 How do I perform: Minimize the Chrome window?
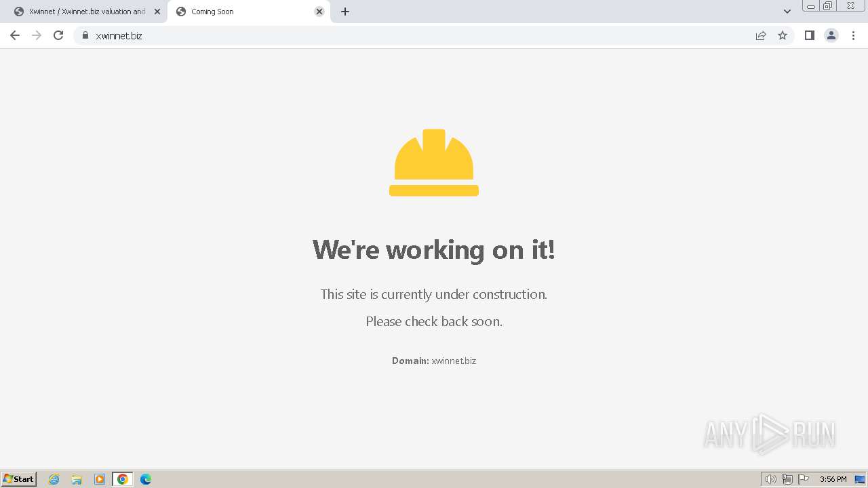pos(811,6)
